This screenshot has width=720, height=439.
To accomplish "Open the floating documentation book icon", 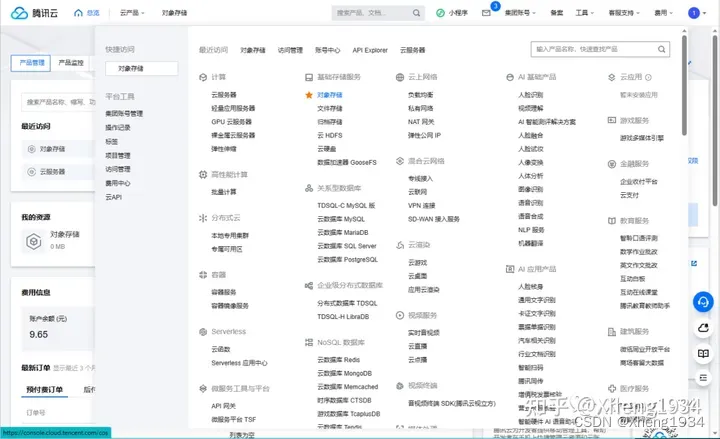I will (x=703, y=353).
